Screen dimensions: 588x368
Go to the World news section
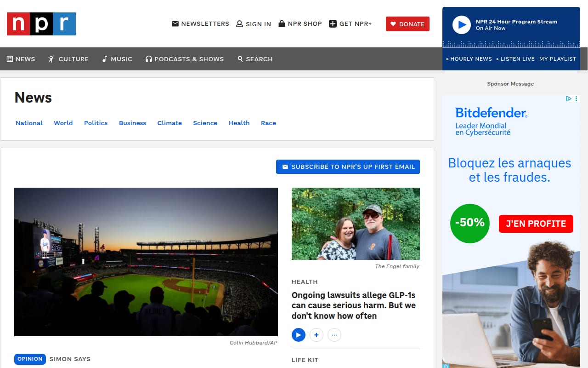click(63, 123)
